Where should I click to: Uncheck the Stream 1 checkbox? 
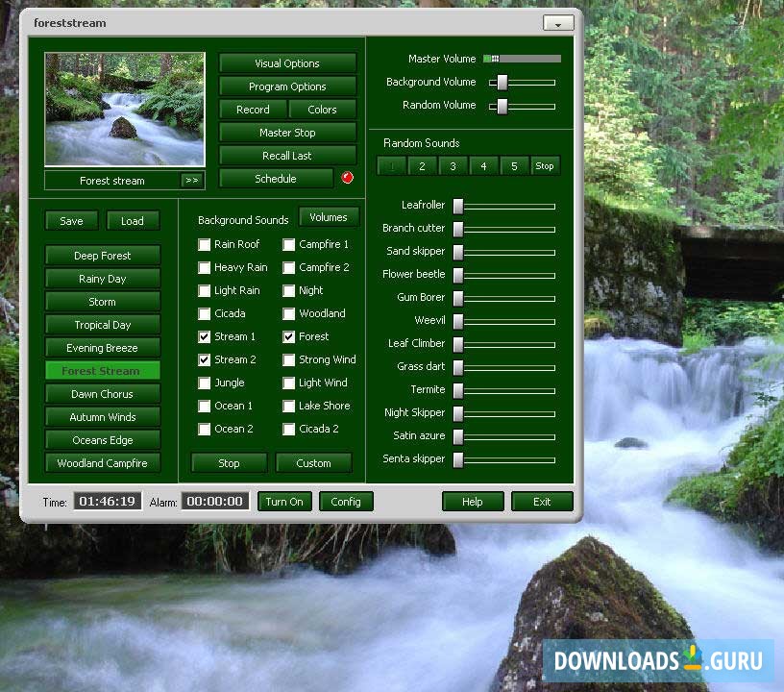204,336
